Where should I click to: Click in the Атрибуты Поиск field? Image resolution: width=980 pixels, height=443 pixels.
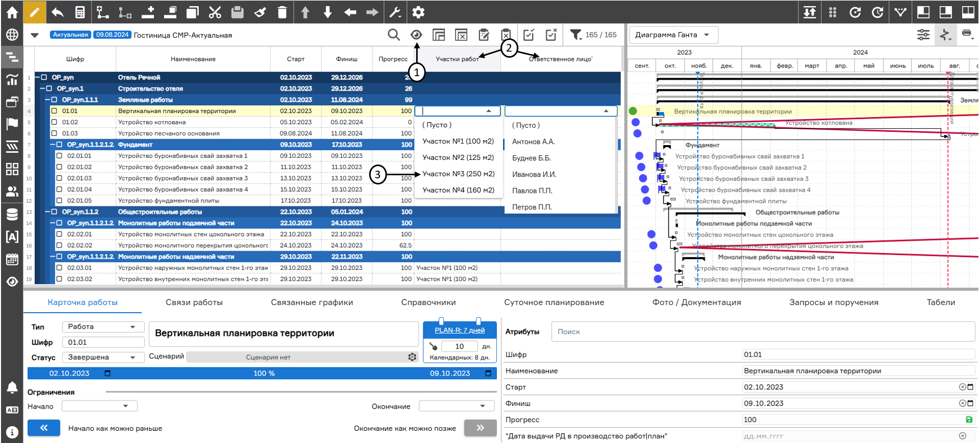pyautogui.click(x=763, y=332)
